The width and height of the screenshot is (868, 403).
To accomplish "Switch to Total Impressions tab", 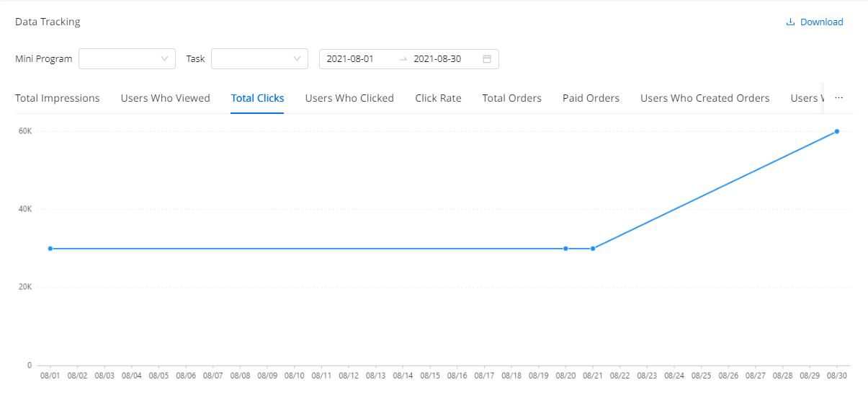I will (x=58, y=98).
